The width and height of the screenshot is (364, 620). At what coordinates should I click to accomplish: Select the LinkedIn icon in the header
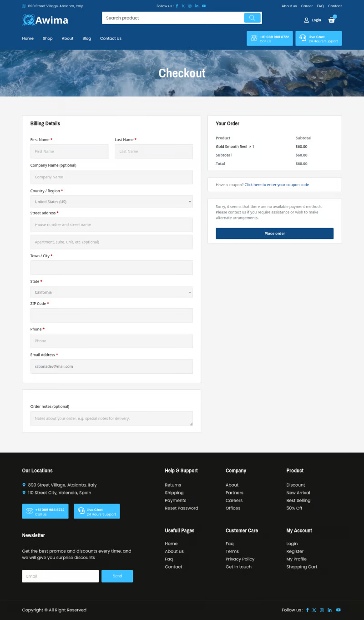point(197,6)
